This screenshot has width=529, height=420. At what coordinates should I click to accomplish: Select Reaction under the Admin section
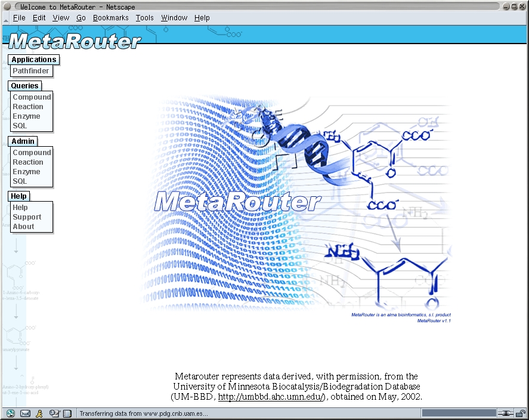point(28,162)
